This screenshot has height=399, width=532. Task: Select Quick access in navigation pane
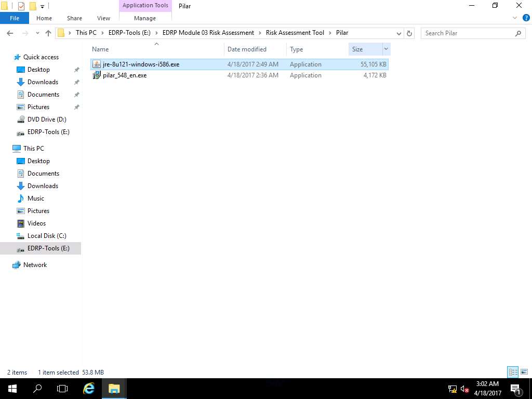pos(41,57)
